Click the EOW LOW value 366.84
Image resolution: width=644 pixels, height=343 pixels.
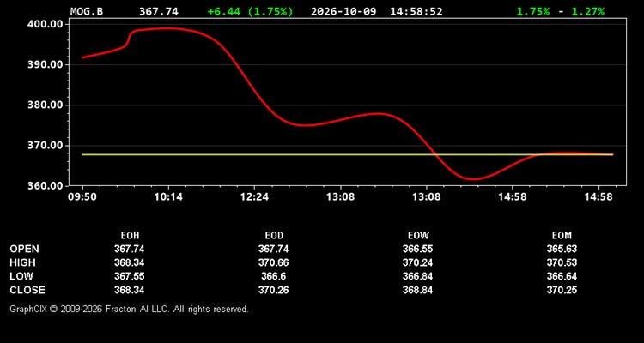(417, 276)
